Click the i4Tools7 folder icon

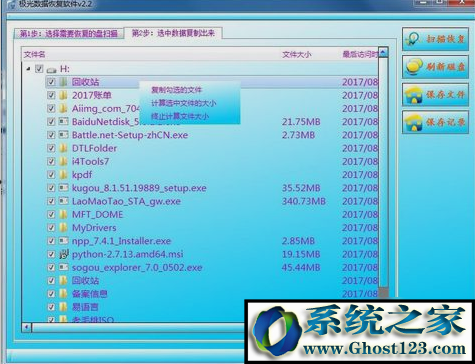tap(63, 161)
